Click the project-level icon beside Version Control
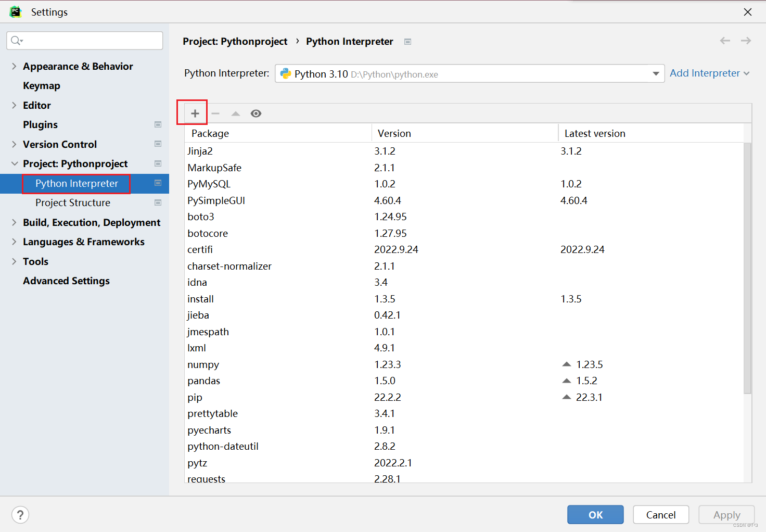 click(x=158, y=144)
